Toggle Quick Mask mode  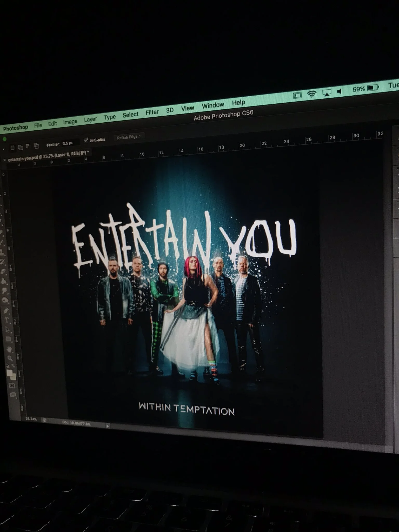coord(12,385)
